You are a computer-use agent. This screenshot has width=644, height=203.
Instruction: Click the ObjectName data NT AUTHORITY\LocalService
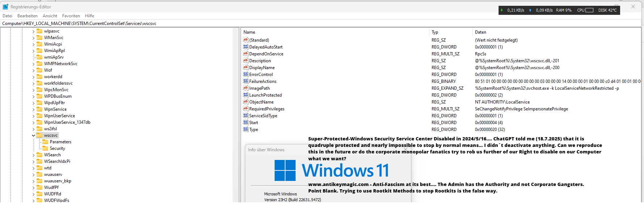tap(502, 102)
